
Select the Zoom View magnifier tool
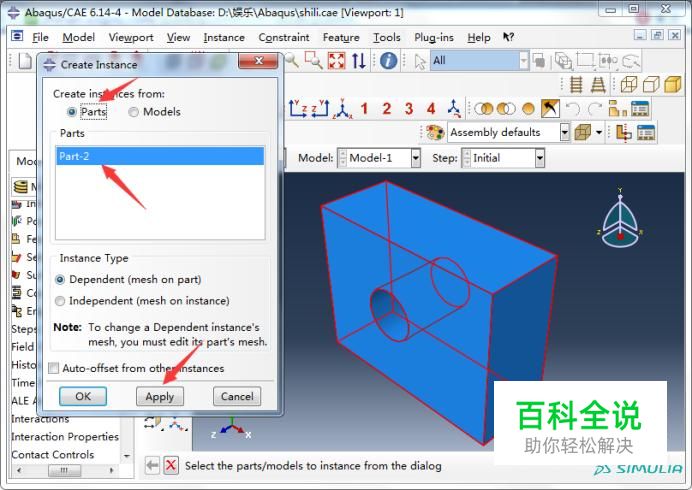tap(292, 60)
